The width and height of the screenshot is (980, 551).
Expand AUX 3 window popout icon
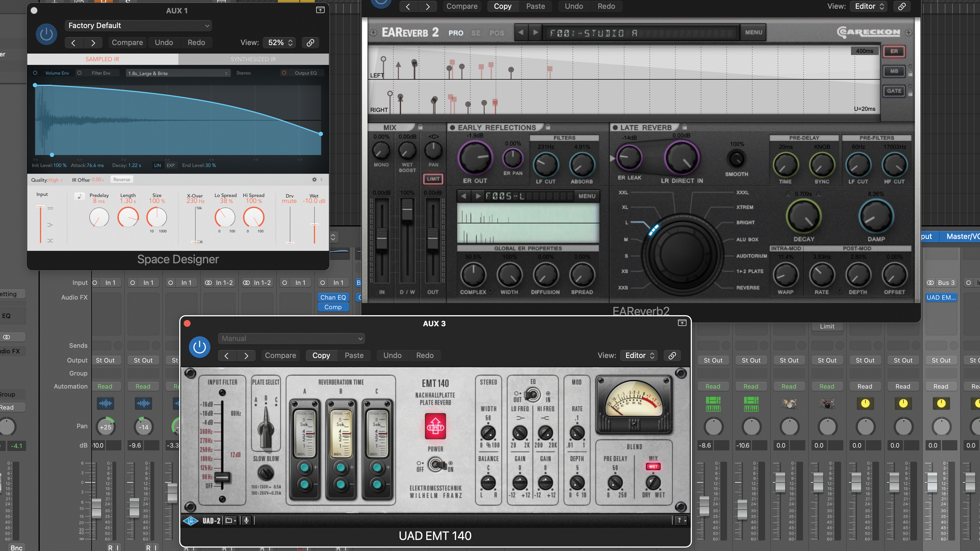[x=682, y=323]
